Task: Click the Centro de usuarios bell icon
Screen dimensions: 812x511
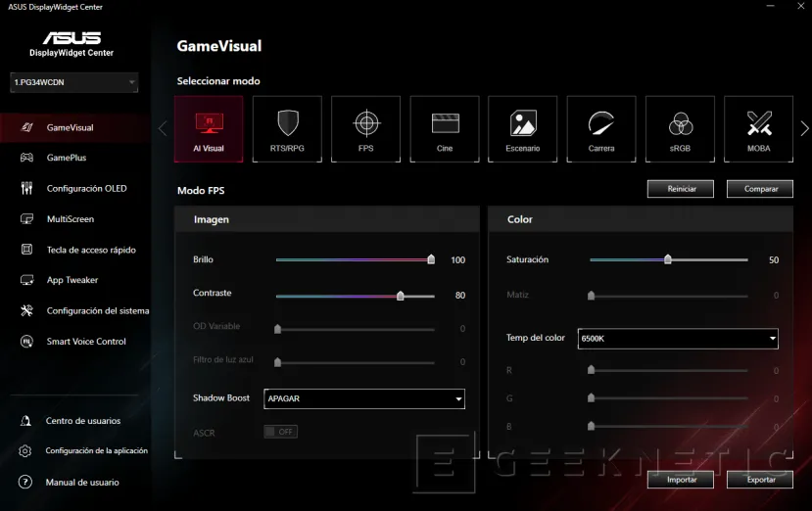Action: [25, 421]
